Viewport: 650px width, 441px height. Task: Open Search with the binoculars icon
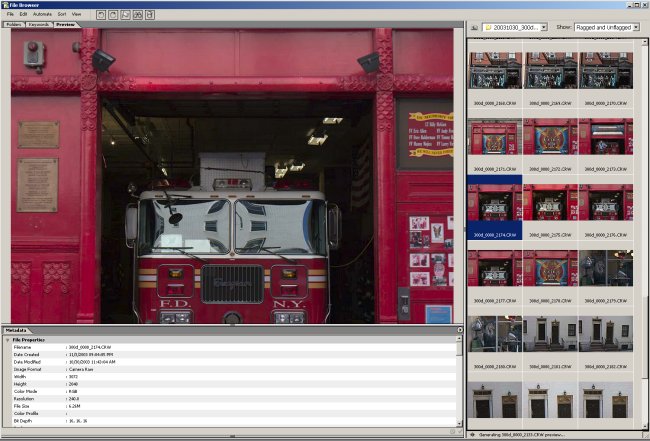point(138,15)
